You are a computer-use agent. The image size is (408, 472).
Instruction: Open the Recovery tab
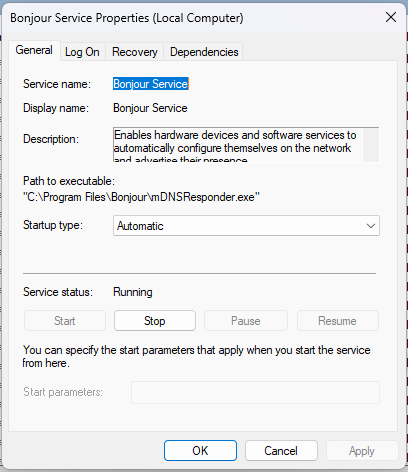(135, 52)
